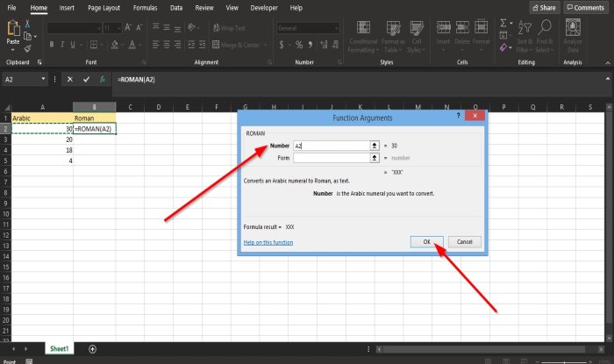Click the Form field range selector icon
614x364 pixels.
(375, 158)
